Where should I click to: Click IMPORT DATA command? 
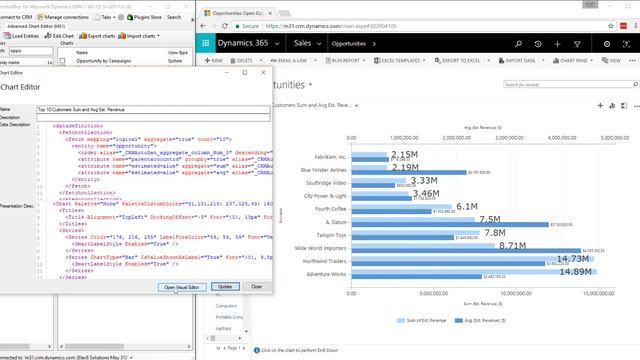517,60
